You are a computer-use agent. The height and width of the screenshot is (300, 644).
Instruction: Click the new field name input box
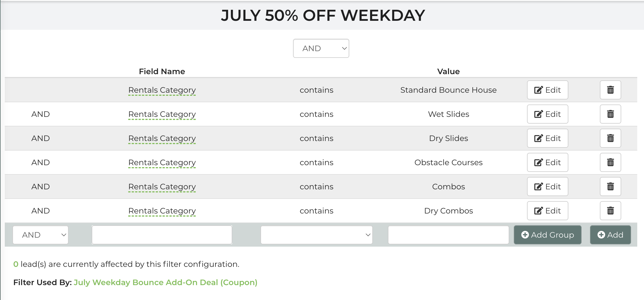click(162, 235)
